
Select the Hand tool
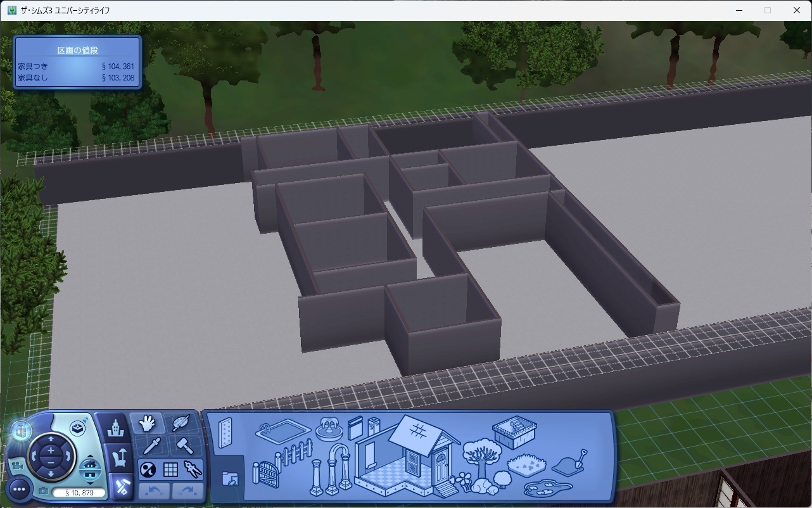(148, 422)
